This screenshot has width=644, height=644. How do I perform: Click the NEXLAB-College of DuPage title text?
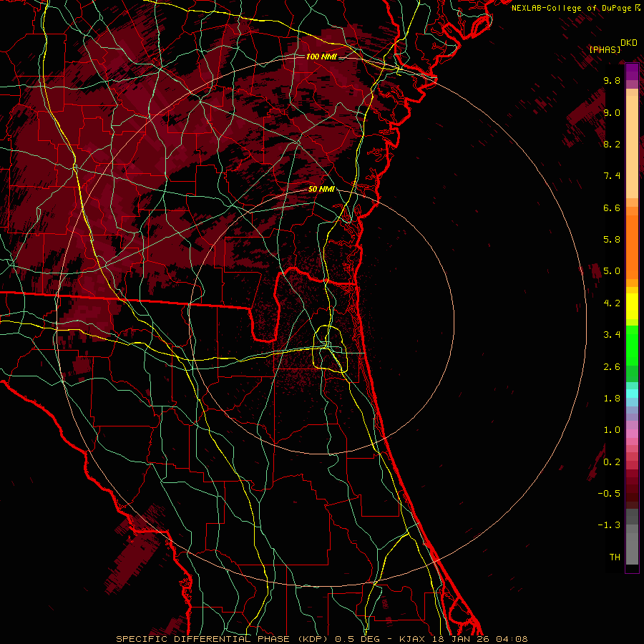[x=571, y=8]
